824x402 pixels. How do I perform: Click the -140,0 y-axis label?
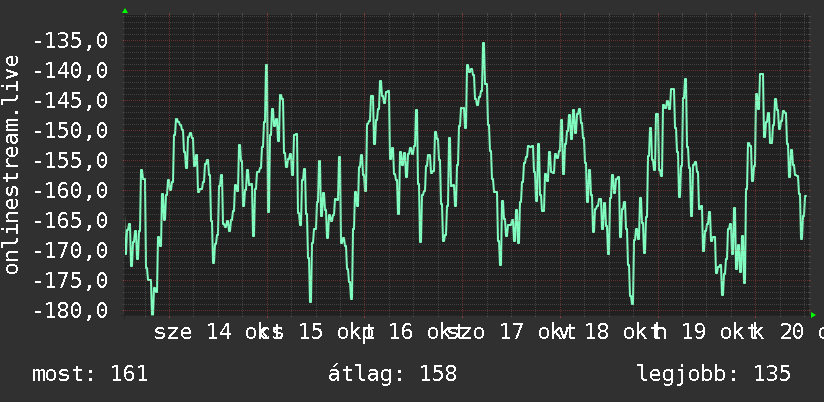[70, 70]
